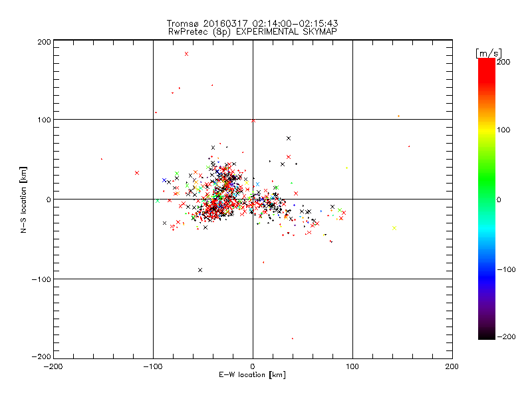Click the colorbar label '100'

(x=503, y=130)
